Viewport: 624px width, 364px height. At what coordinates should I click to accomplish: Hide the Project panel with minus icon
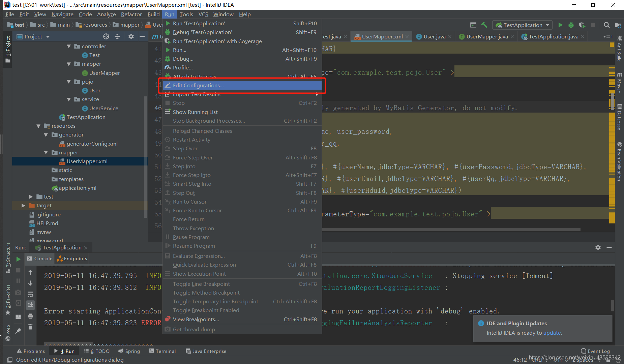pyautogui.click(x=142, y=36)
